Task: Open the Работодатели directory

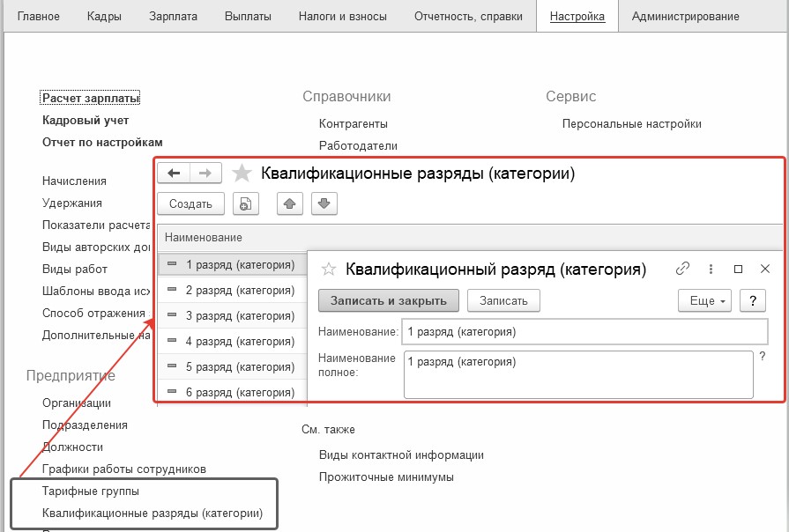Action: point(358,146)
